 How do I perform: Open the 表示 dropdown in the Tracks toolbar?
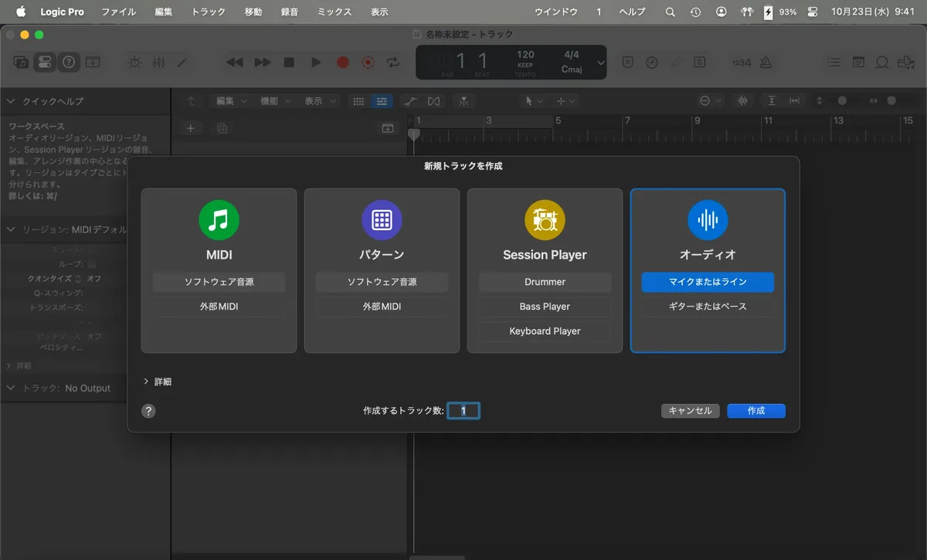[318, 101]
